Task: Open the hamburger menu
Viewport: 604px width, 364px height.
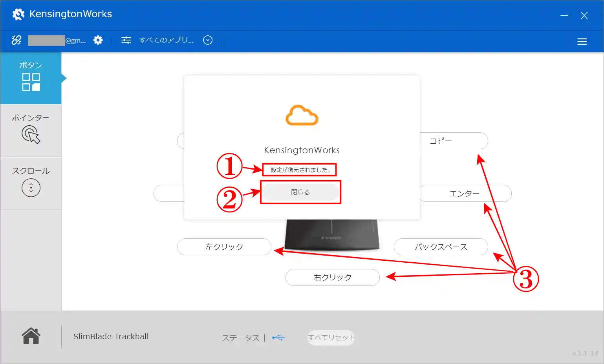Action: pyautogui.click(x=582, y=42)
